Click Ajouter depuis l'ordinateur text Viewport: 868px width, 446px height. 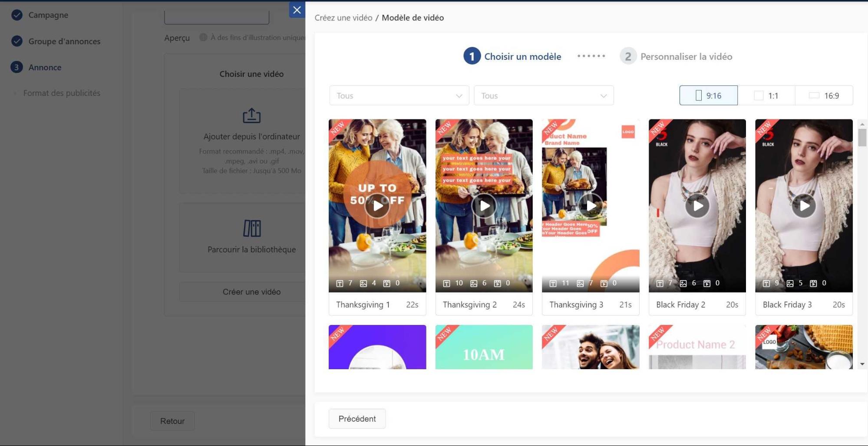(x=252, y=136)
